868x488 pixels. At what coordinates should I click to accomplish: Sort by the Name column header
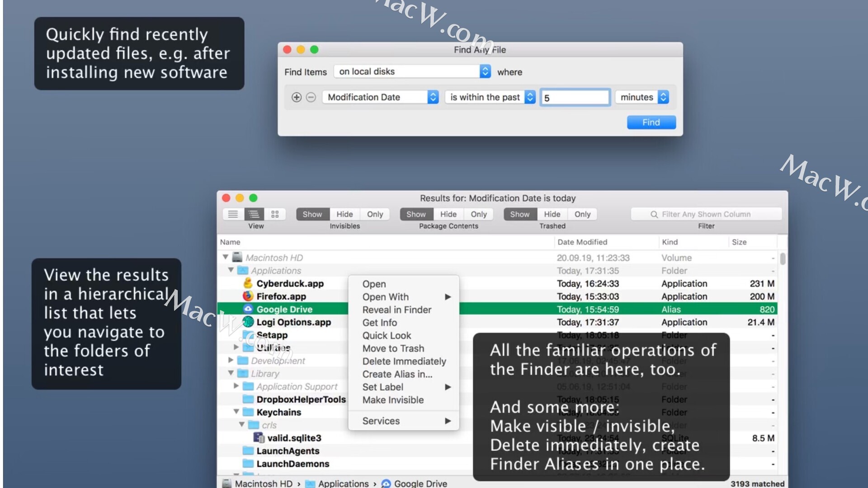pos(386,242)
